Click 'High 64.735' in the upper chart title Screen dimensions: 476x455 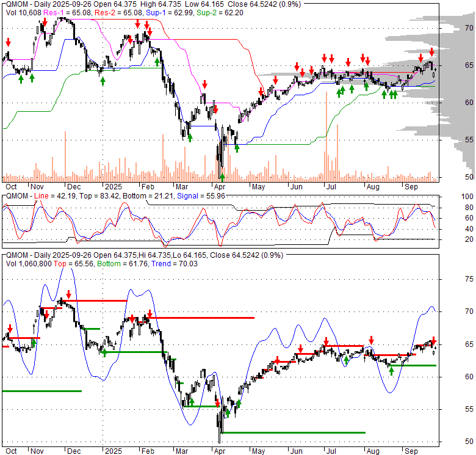pyautogui.click(x=160, y=4)
